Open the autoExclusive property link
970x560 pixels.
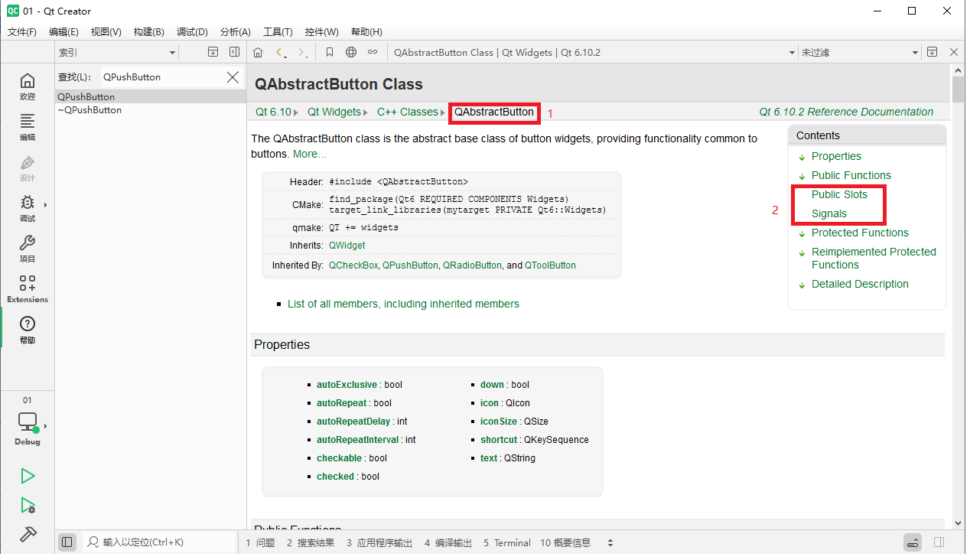[x=347, y=385]
